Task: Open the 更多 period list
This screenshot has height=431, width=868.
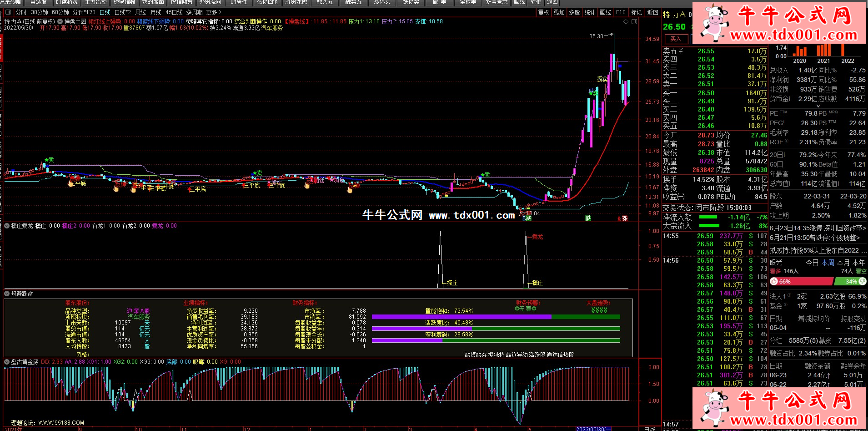Action: [214, 12]
